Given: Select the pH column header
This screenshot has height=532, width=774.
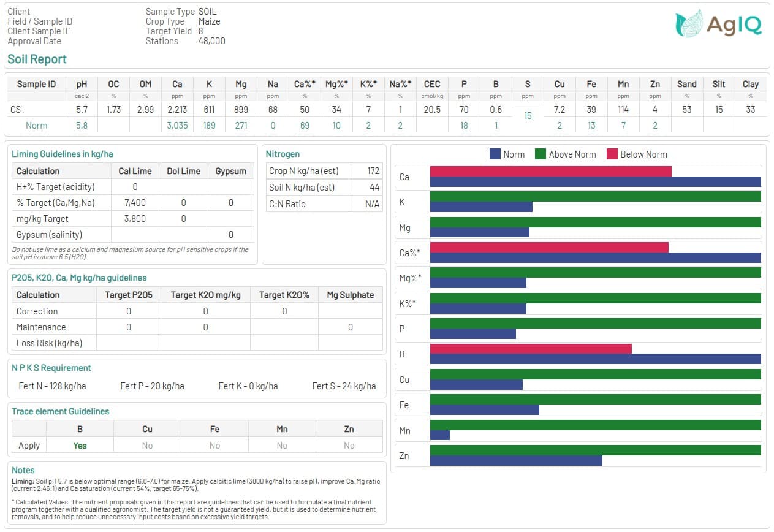Looking at the screenshot, I should click(x=82, y=84).
